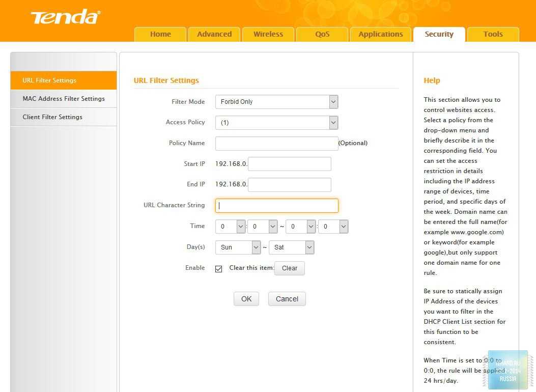Select Client Filter Settings in sidebar
Image resolution: width=536 pixels, height=392 pixels.
click(x=52, y=117)
